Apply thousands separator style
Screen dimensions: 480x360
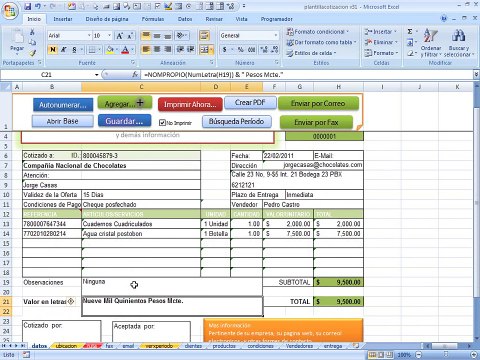coord(251,50)
